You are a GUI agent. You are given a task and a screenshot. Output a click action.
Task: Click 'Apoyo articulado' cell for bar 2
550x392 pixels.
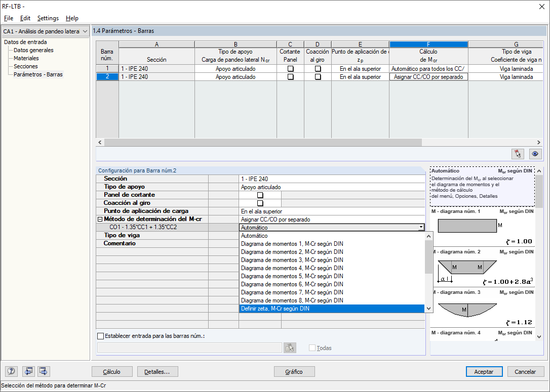click(x=235, y=77)
